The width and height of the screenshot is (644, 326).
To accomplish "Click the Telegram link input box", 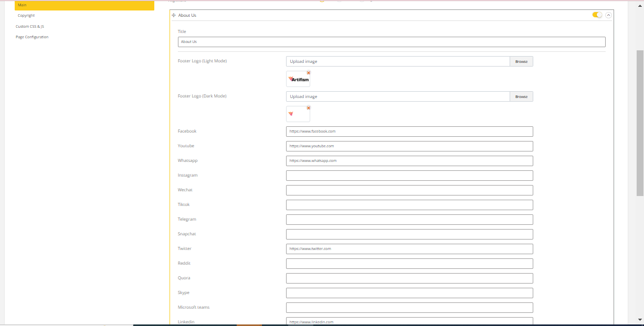I will [x=409, y=220].
